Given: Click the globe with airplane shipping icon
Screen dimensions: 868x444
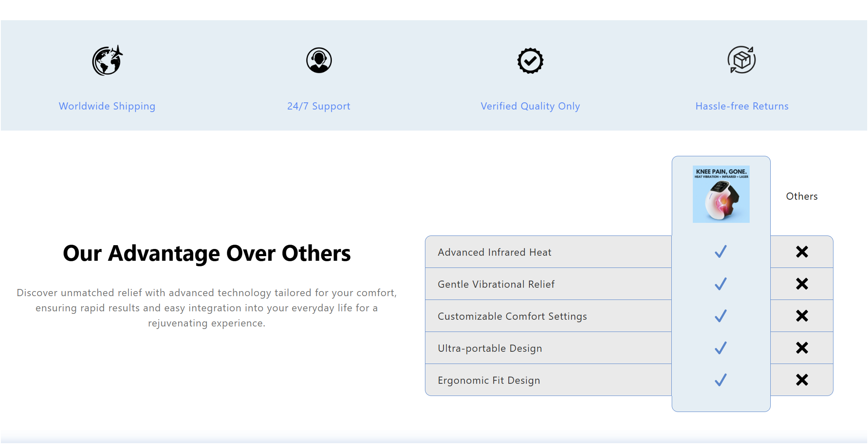Looking at the screenshot, I should coord(107,61).
